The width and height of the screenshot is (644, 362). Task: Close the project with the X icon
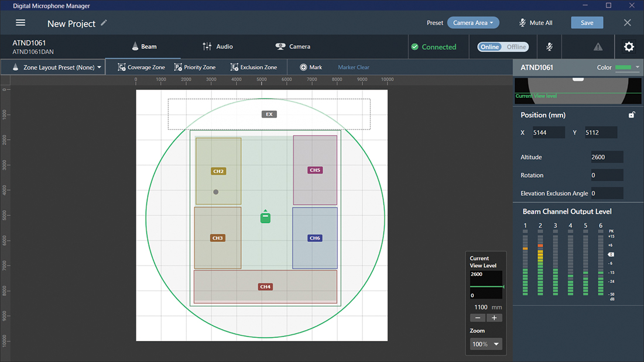[627, 23]
